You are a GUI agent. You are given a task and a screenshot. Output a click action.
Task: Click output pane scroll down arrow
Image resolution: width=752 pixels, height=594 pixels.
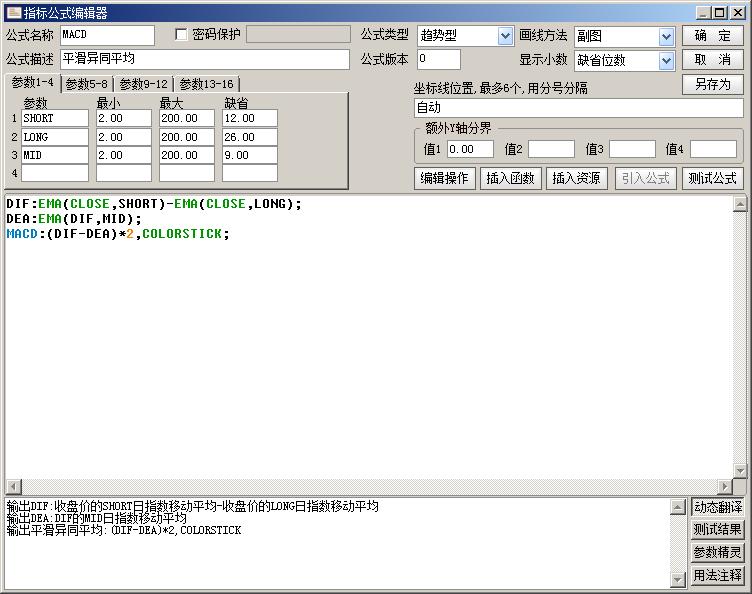677,579
